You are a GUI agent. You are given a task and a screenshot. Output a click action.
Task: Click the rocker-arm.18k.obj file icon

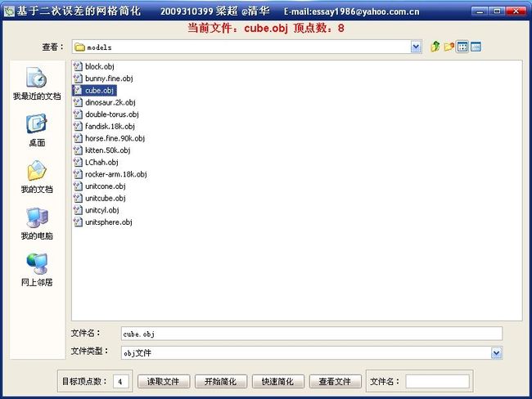(x=78, y=174)
